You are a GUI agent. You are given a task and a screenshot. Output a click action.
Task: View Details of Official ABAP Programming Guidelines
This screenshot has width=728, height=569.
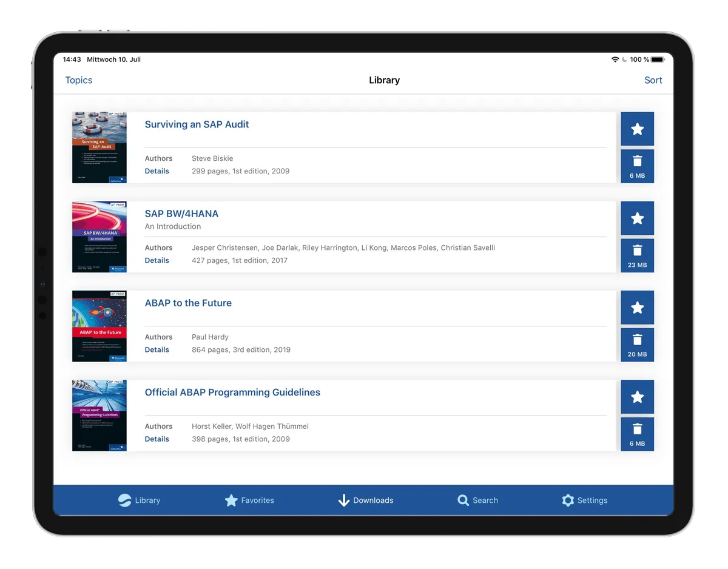[157, 439]
